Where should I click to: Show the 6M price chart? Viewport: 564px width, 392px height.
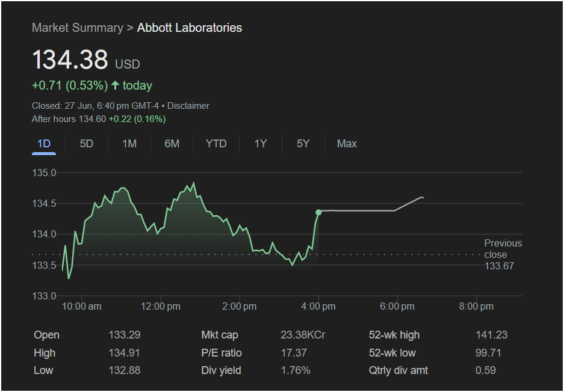[172, 144]
